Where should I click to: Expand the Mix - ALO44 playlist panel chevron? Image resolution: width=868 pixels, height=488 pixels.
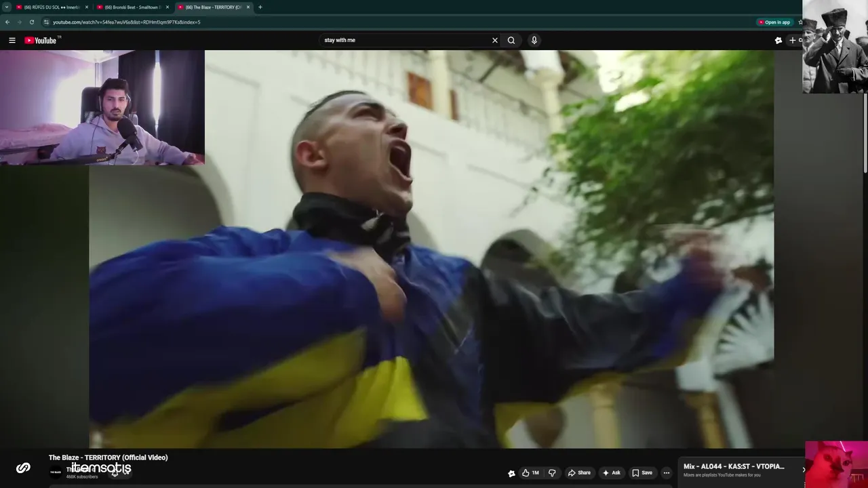(804, 469)
